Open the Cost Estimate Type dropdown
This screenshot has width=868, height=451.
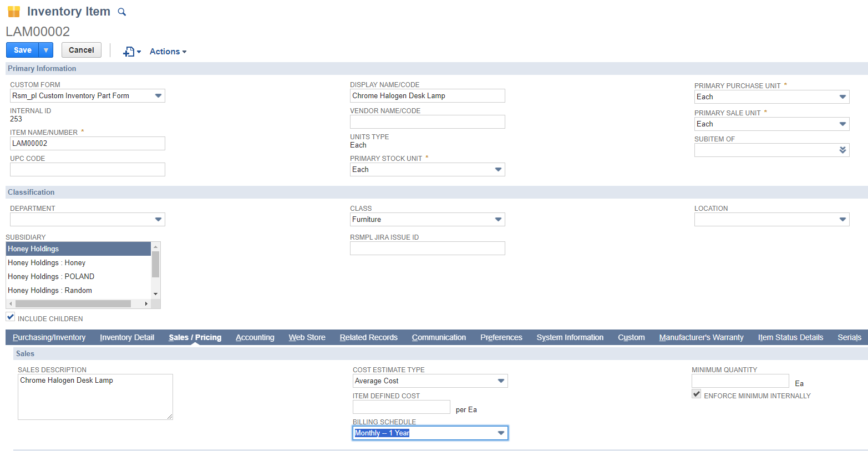coord(501,381)
